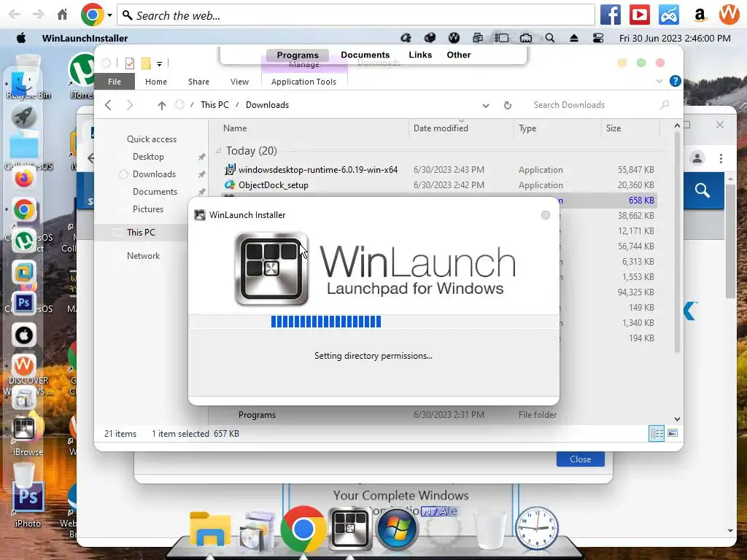
Task: Open the Apple logo menu
Action: point(21,38)
